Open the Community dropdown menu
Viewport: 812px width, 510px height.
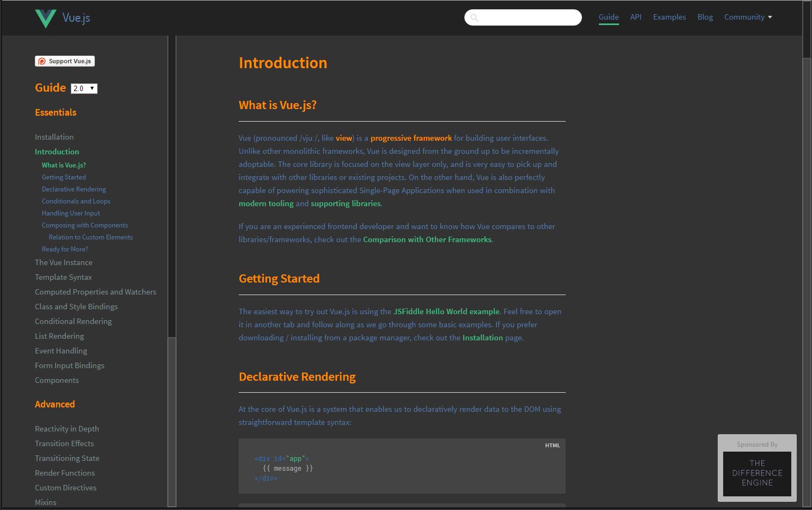point(748,17)
